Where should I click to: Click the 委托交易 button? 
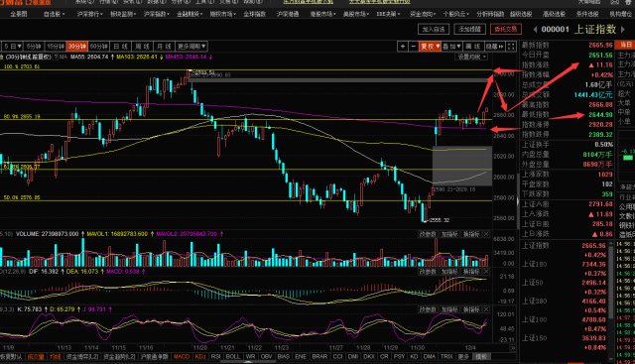click(506, 29)
